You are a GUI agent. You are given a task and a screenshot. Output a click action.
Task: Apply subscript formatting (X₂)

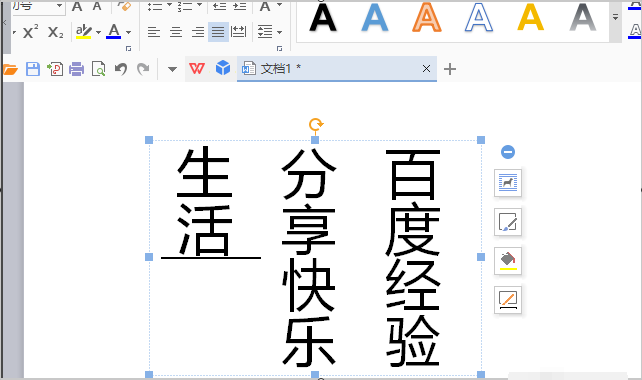pos(55,32)
